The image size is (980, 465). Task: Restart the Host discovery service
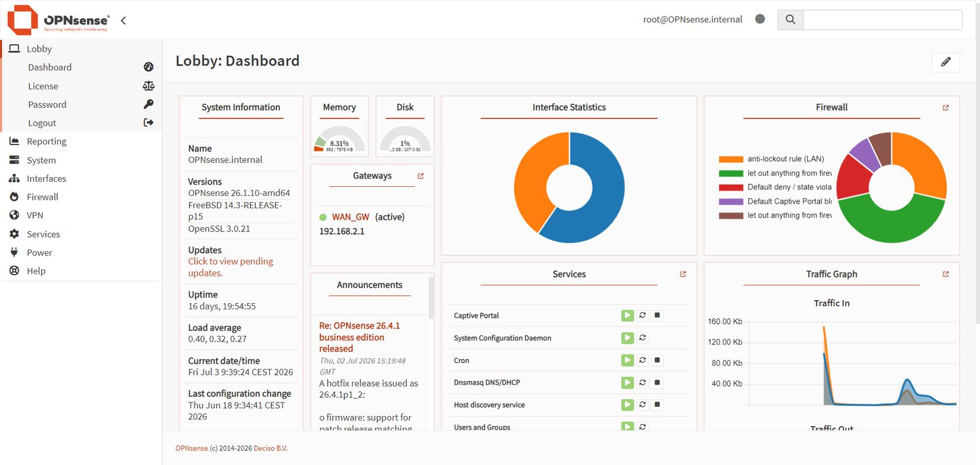coord(643,404)
